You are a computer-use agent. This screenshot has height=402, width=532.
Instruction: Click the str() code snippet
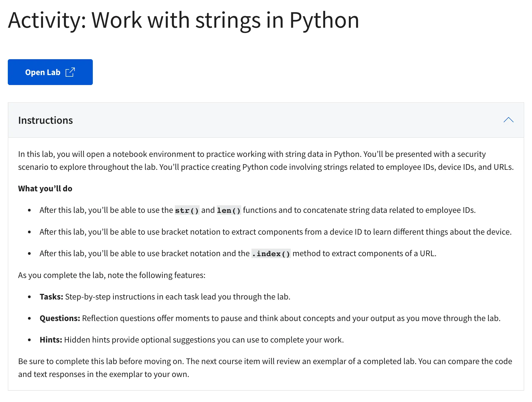[187, 210]
